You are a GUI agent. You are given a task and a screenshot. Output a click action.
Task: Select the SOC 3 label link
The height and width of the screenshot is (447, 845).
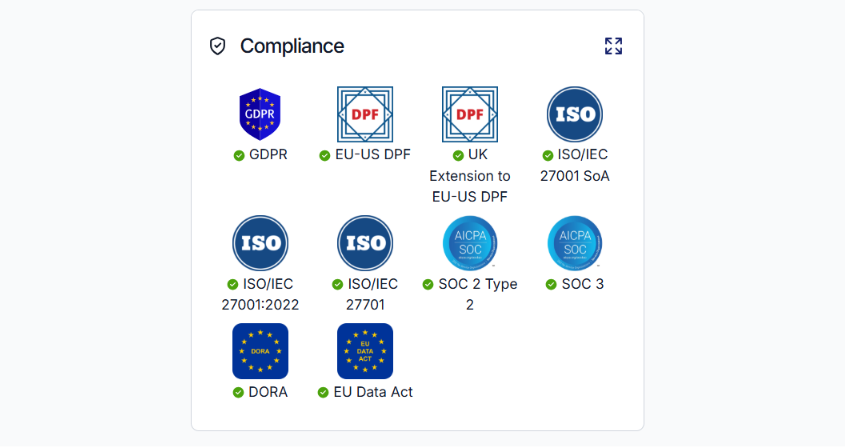(x=583, y=284)
